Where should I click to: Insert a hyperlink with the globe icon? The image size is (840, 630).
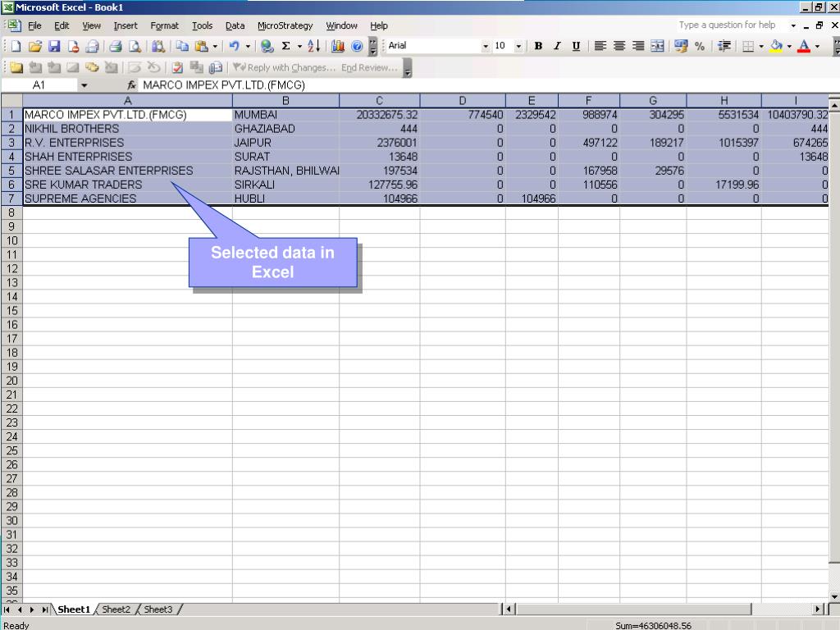point(267,46)
